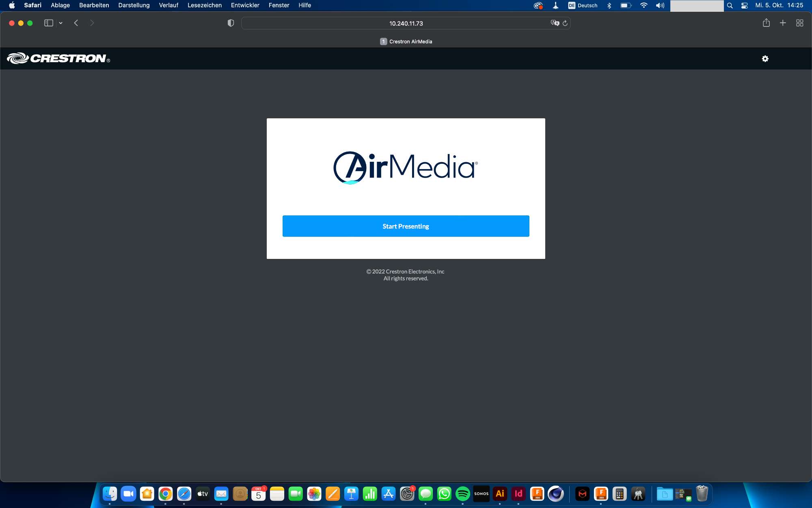Open Pages from the dock
This screenshot has height=508, width=812.
pyautogui.click(x=333, y=494)
